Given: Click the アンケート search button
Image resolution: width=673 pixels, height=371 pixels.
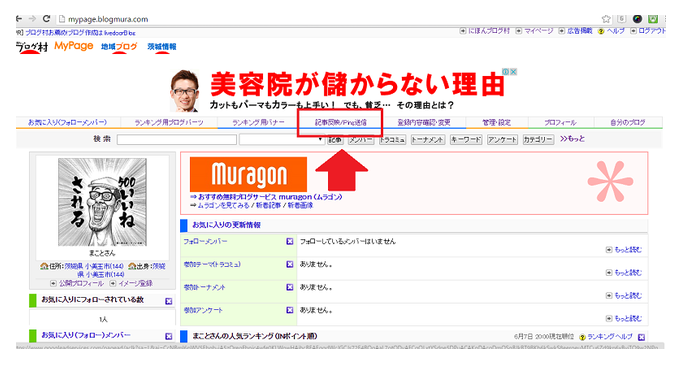Looking at the screenshot, I should point(502,140).
